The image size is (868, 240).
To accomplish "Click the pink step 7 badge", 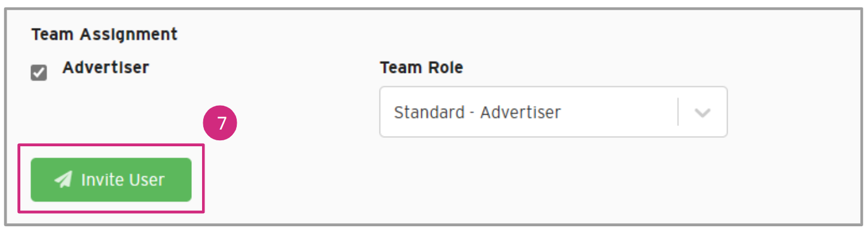I will point(221,124).
